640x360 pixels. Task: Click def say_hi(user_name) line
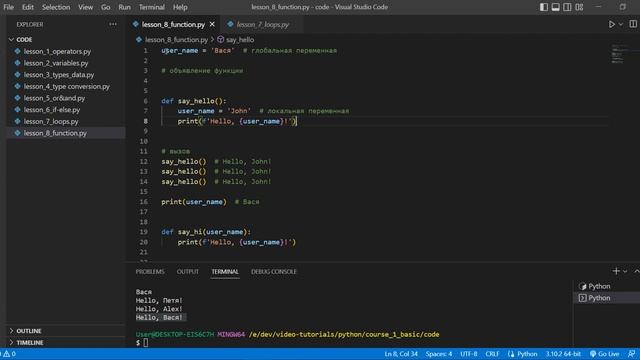click(x=206, y=232)
